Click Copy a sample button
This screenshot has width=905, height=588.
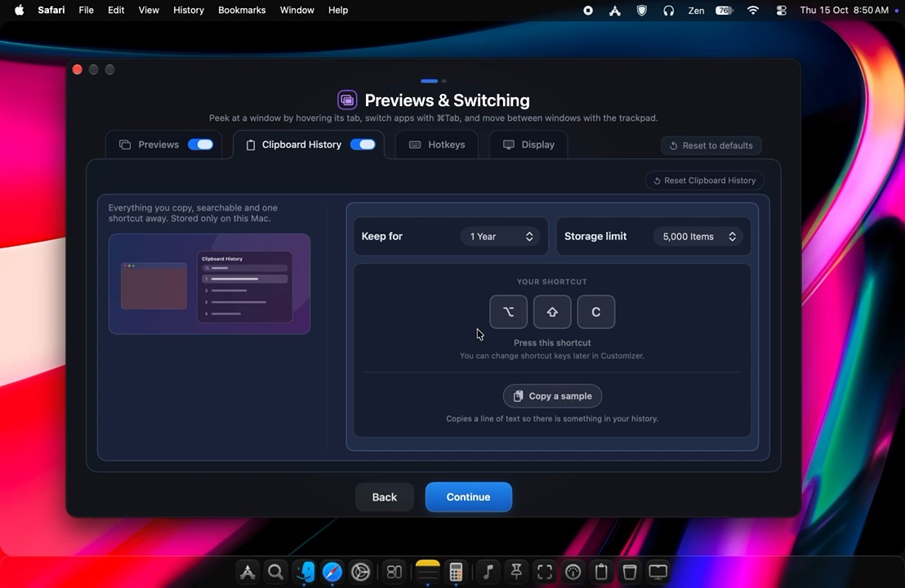pyautogui.click(x=552, y=396)
